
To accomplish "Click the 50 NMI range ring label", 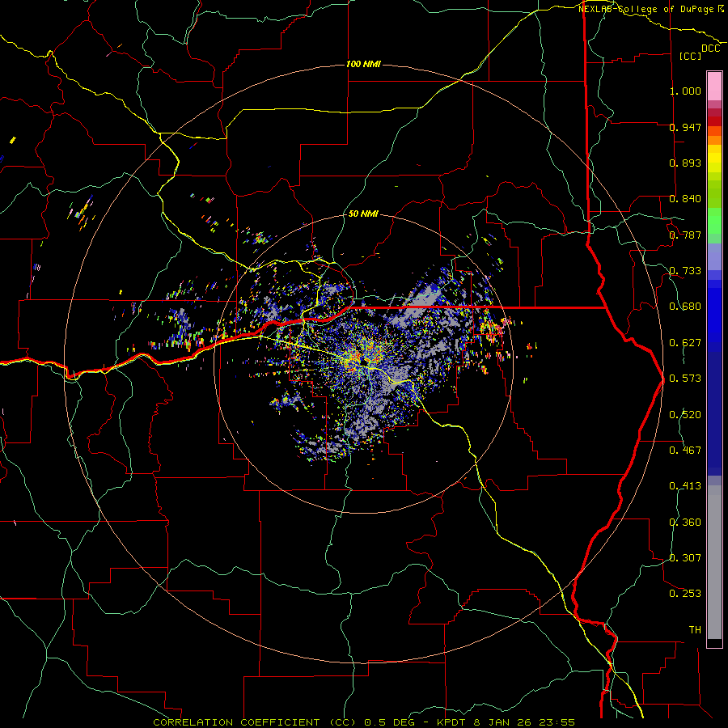I will 363,214.
